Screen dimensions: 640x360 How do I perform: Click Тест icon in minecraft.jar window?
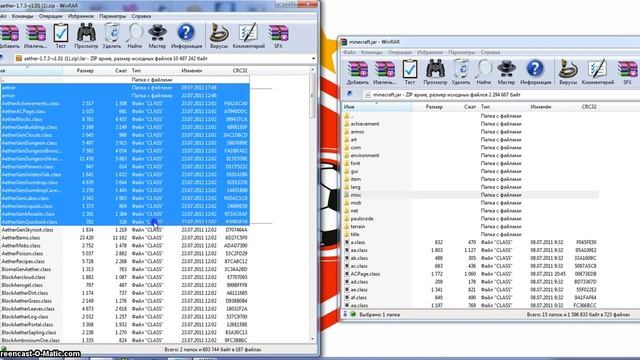pos(409,72)
